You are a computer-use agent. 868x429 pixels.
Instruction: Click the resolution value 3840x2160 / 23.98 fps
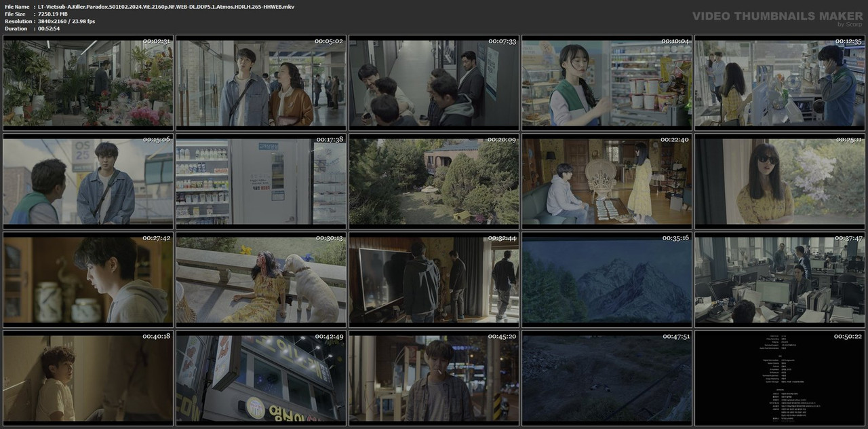pos(66,22)
